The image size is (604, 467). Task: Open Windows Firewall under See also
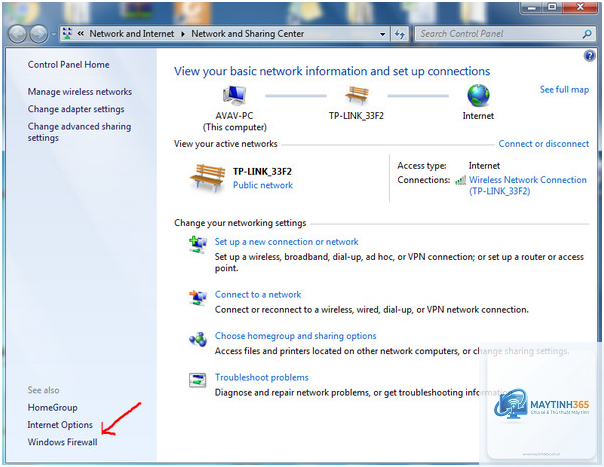(x=62, y=442)
